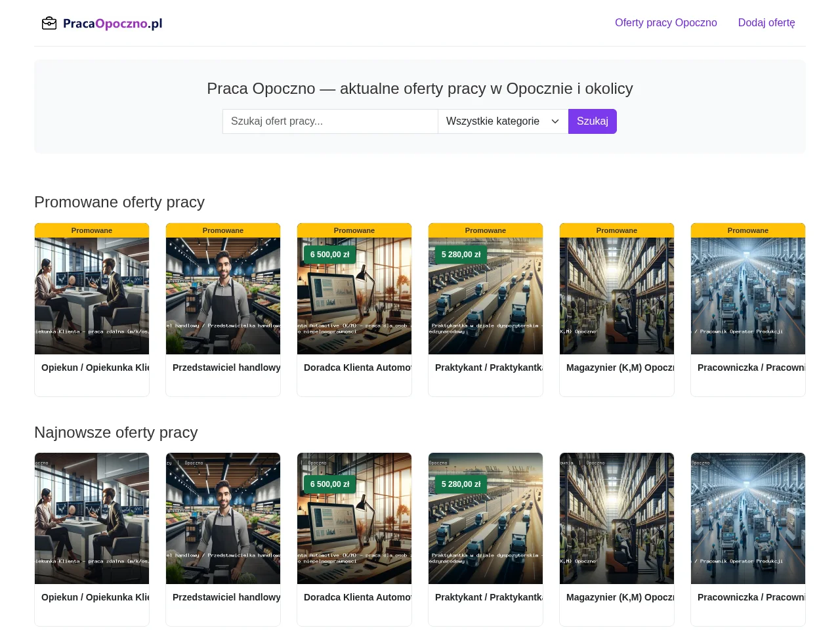Open the Wszystkie kategorie dropdown
Screen dimensions: 840x630
point(503,121)
